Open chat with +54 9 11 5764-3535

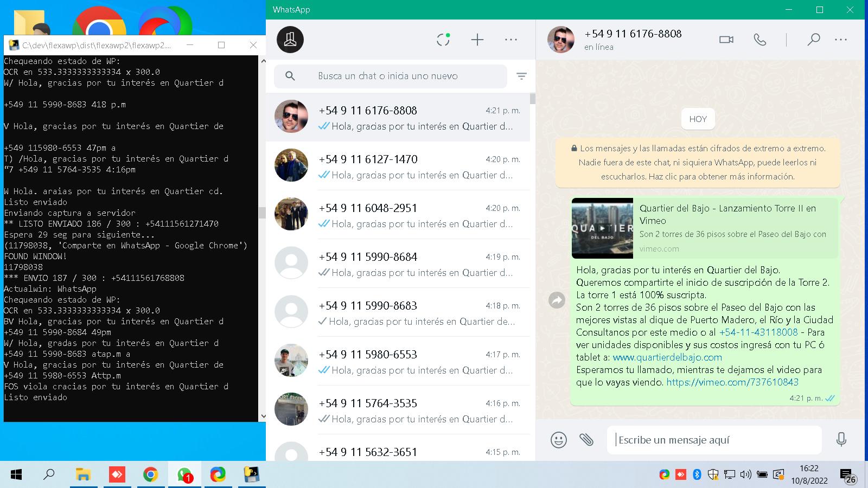point(398,410)
